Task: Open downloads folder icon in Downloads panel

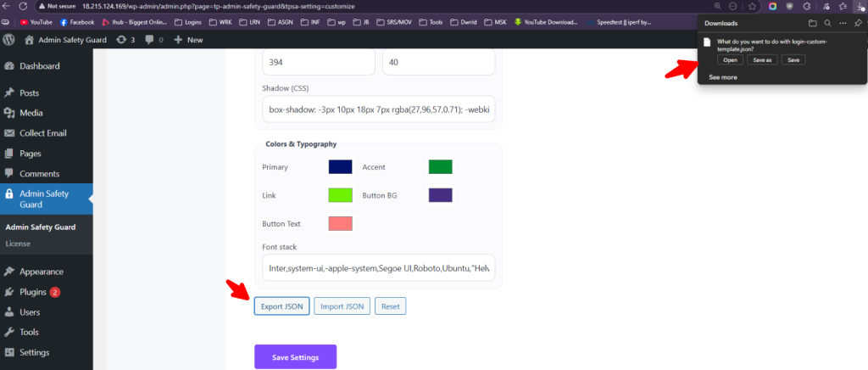Action: click(813, 23)
